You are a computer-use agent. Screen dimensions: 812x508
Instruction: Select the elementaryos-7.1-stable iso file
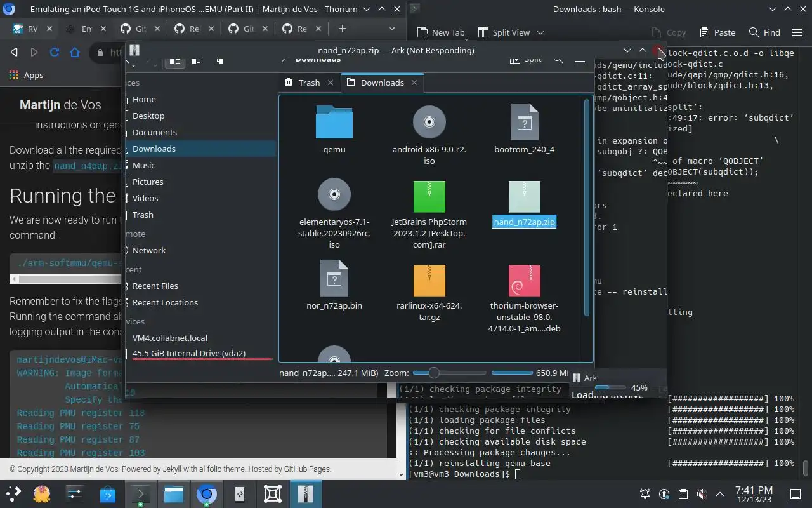click(x=334, y=214)
